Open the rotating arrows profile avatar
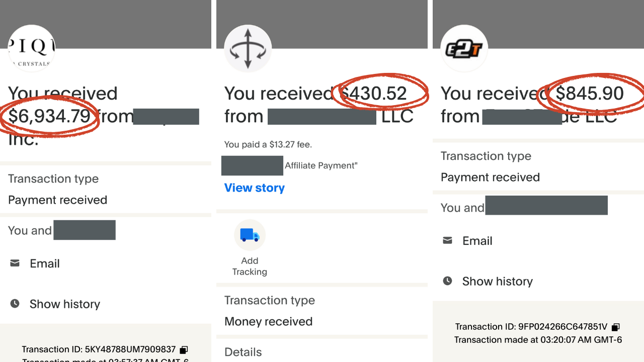This screenshot has width=644, height=362. 248,49
